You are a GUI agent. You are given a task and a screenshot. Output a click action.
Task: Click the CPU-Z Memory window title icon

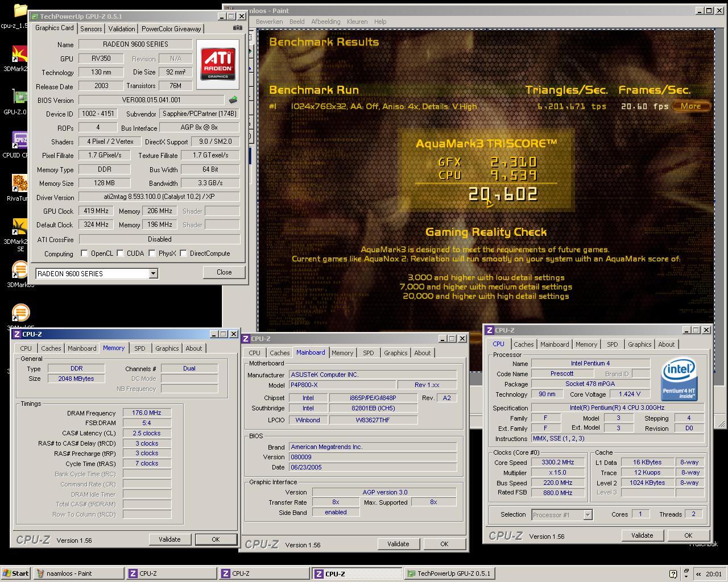[x=16, y=334]
